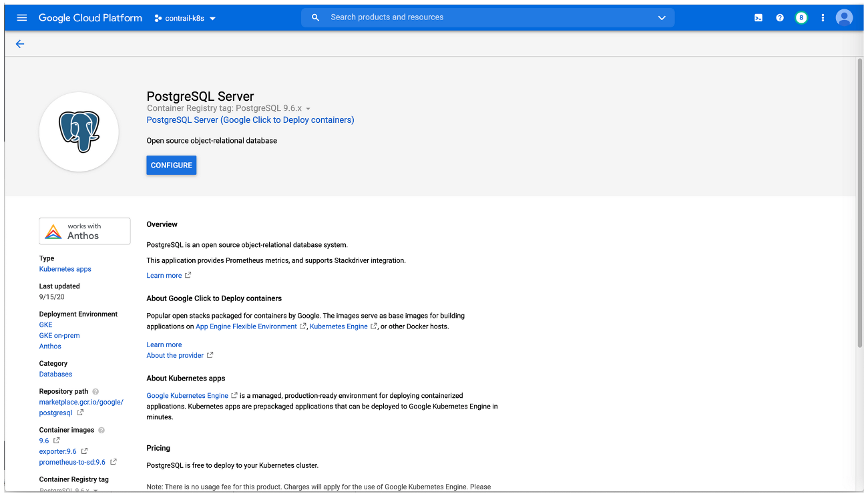Click the Google Cloud Platform logo
Image resolution: width=868 pixels, height=498 pixels.
(x=90, y=18)
